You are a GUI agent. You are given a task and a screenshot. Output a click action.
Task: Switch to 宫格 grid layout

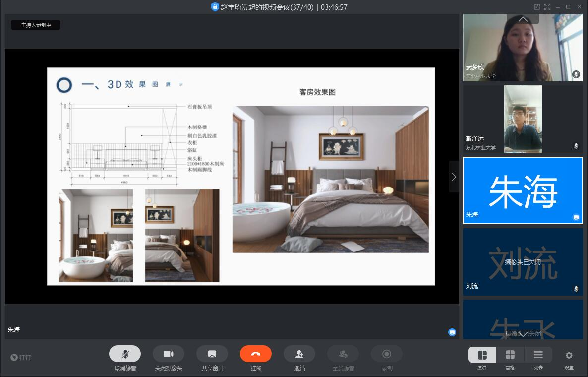[510, 355]
